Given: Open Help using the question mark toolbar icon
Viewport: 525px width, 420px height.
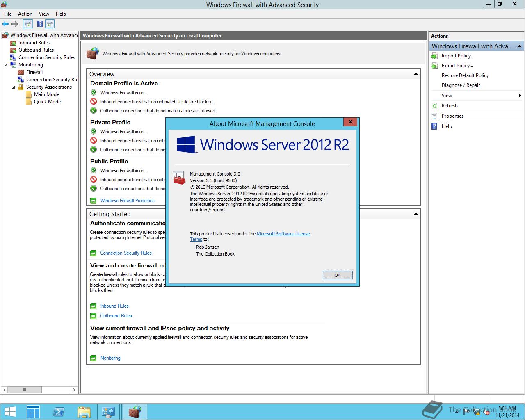Looking at the screenshot, I should tap(40, 24).
